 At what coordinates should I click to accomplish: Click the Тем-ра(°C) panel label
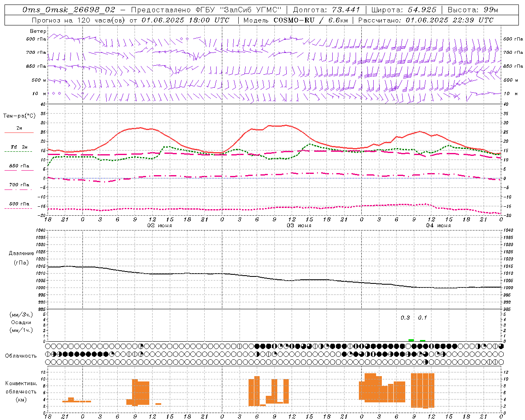point(19,116)
